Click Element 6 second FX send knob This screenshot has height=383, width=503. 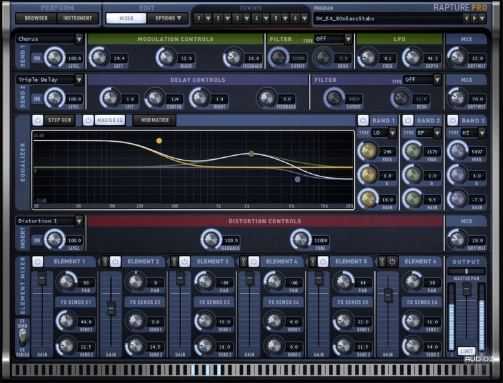pyautogui.click(x=412, y=346)
